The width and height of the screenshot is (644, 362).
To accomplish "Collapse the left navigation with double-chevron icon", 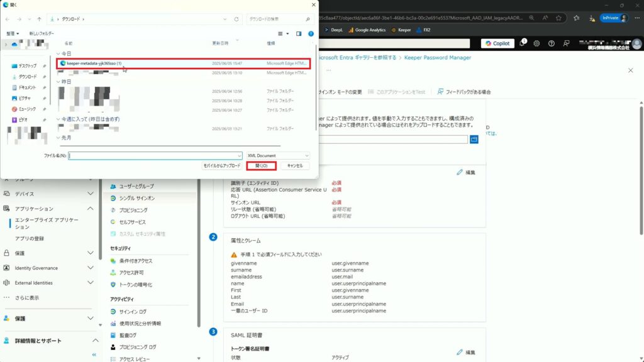I will pos(94,354).
